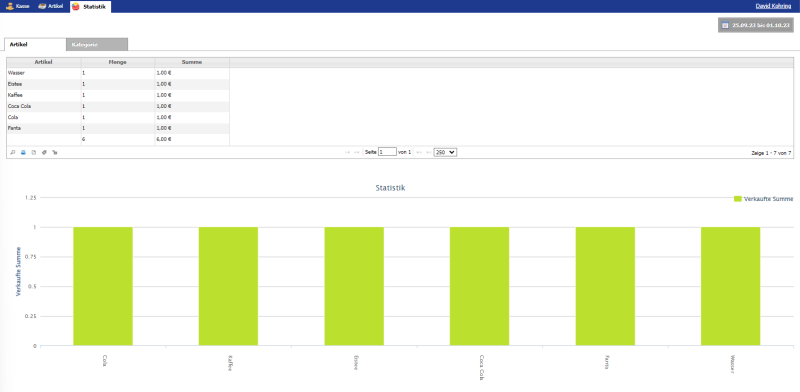Click the Statistik chart title

[390, 188]
